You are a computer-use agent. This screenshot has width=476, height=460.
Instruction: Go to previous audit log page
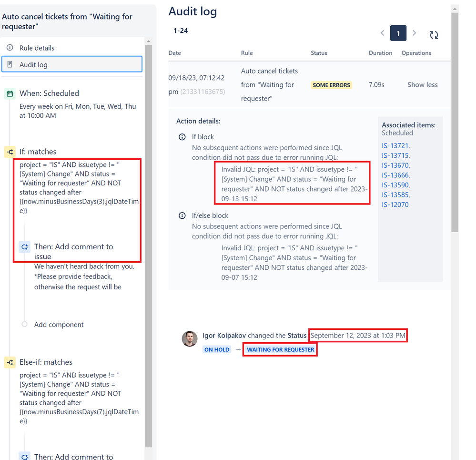point(382,33)
